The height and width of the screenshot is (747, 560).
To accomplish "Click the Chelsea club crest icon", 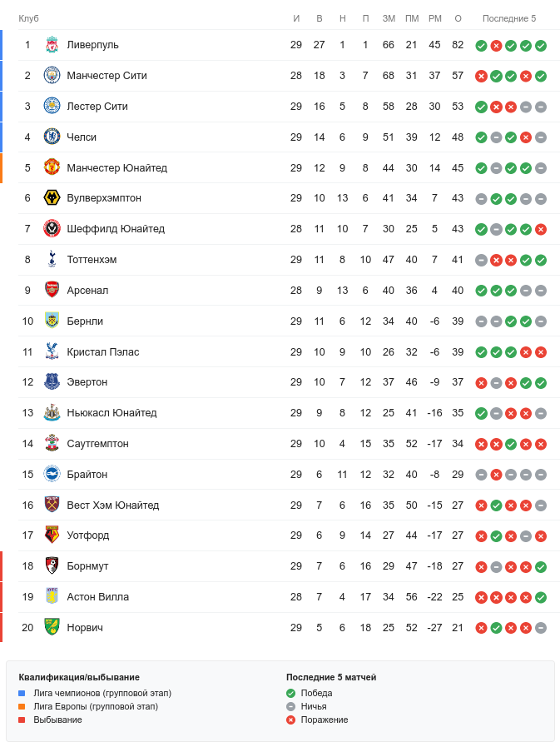I will [x=52, y=137].
